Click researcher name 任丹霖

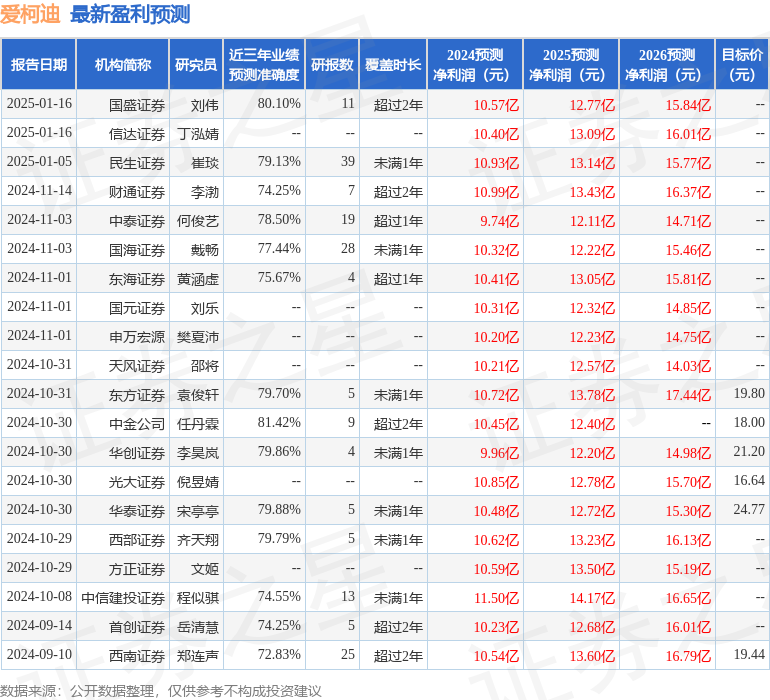tap(198, 424)
